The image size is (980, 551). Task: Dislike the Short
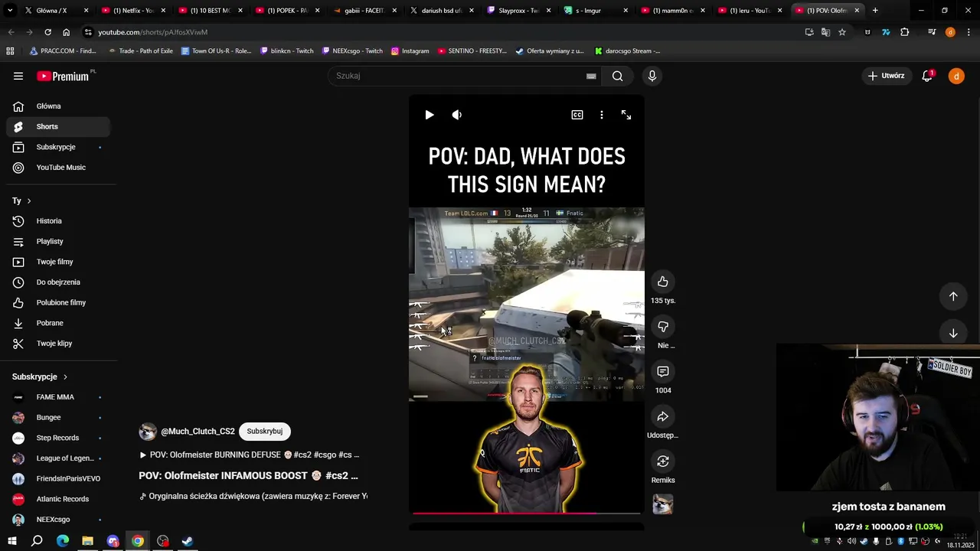tap(663, 327)
